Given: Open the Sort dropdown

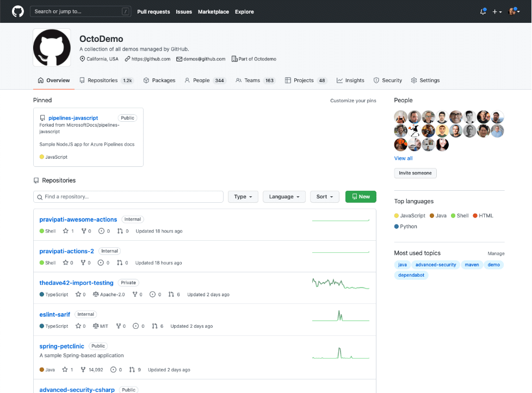Looking at the screenshot, I should pyautogui.click(x=324, y=196).
